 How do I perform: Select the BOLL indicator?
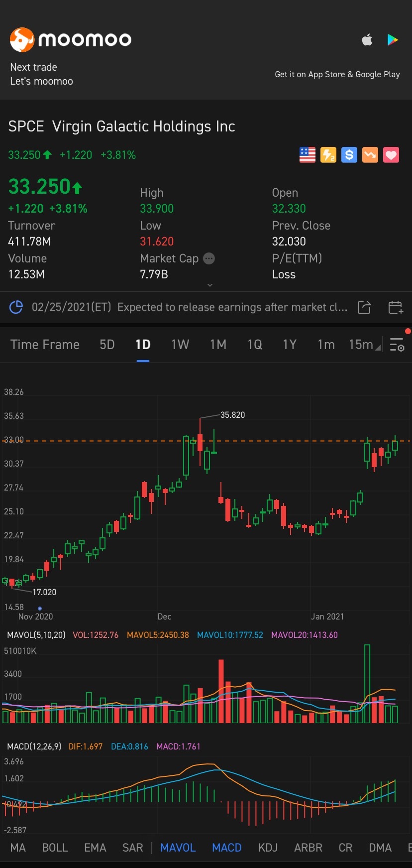(x=55, y=848)
